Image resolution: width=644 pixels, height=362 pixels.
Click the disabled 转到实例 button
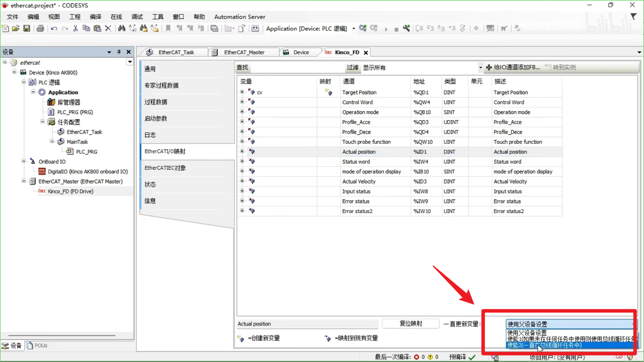click(560, 67)
